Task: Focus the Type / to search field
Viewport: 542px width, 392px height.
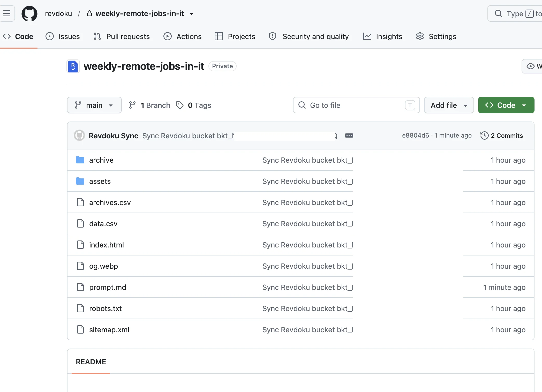Action: pos(515,13)
